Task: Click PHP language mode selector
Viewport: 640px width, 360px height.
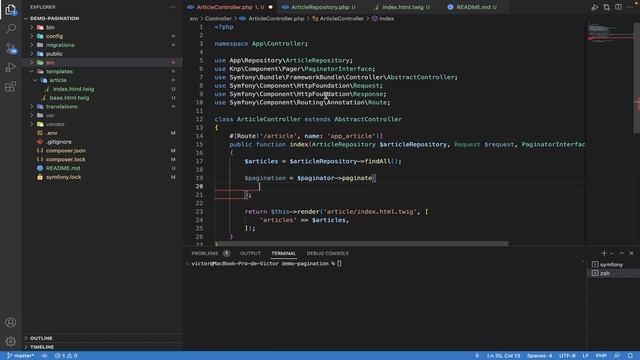Action: (601, 356)
